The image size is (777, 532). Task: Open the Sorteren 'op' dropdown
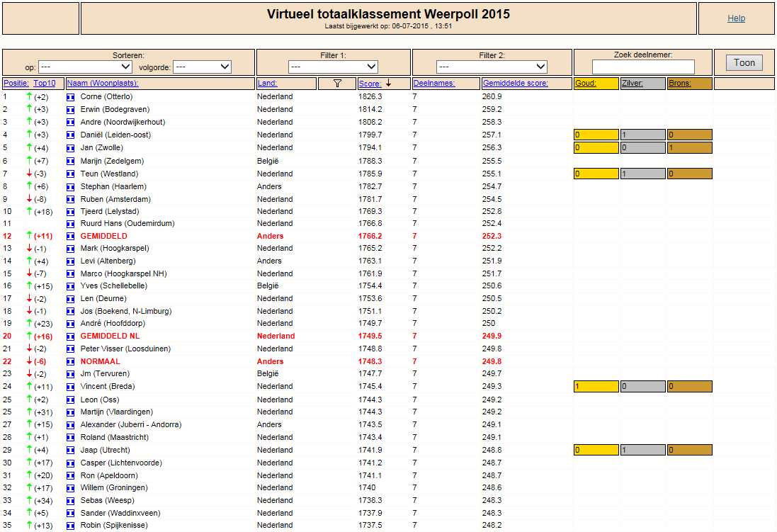(x=85, y=67)
